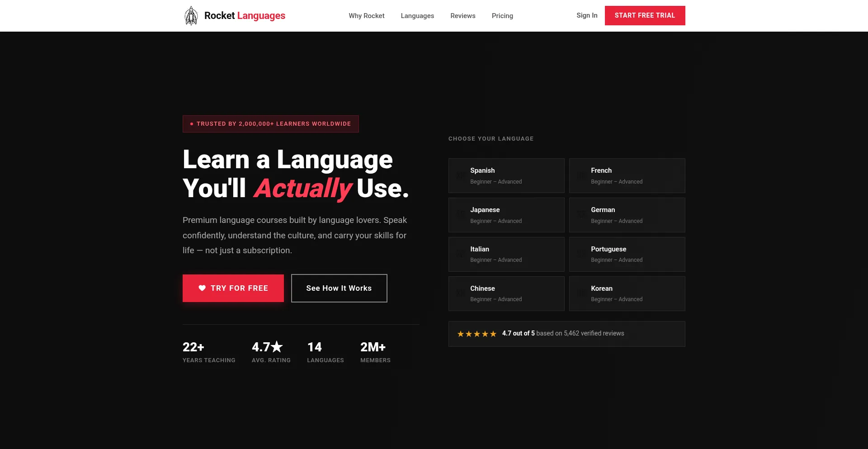Click the See How It Works button
Viewport: 868px width, 449px height.
339,288
